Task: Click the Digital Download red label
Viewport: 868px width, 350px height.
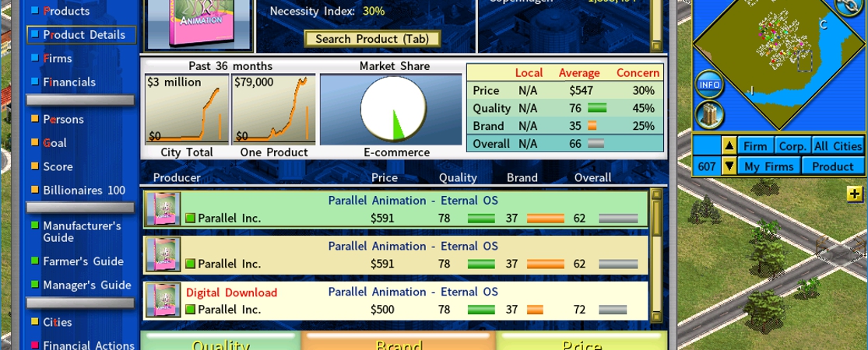Action: coord(231,292)
